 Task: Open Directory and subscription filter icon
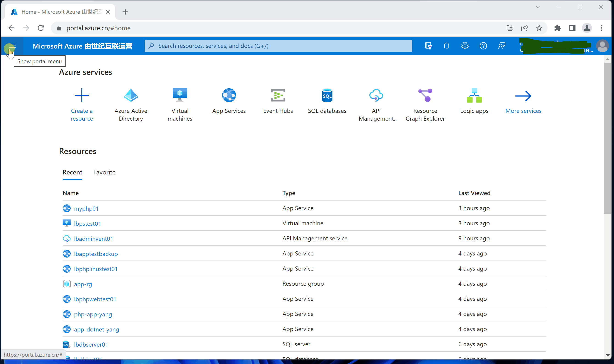428,46
